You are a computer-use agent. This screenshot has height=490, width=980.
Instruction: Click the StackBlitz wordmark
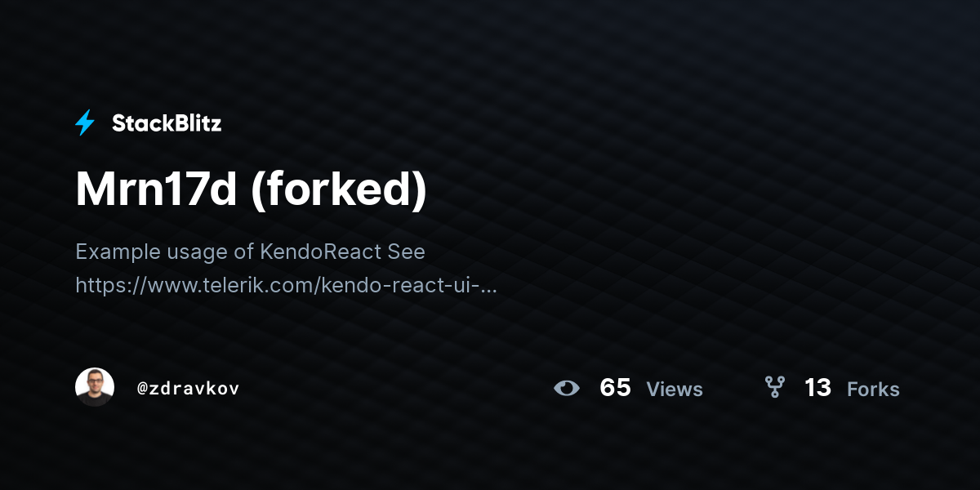(167, 123)
